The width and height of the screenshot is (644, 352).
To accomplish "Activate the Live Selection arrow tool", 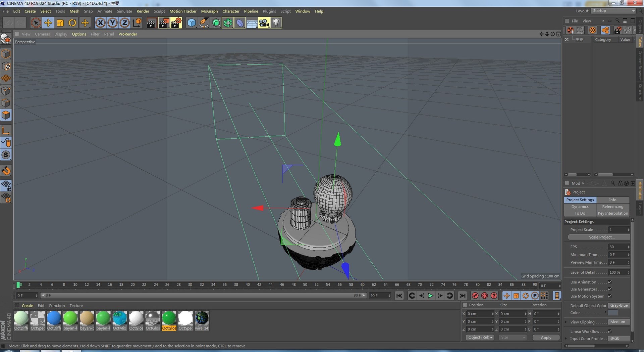I will click(x=36, y=23).
